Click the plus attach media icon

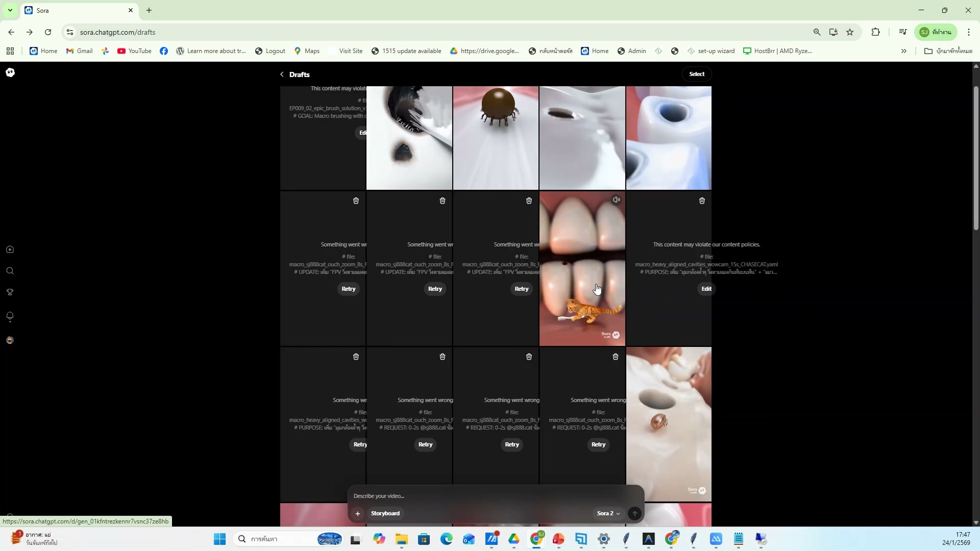(x=358, y=514)
